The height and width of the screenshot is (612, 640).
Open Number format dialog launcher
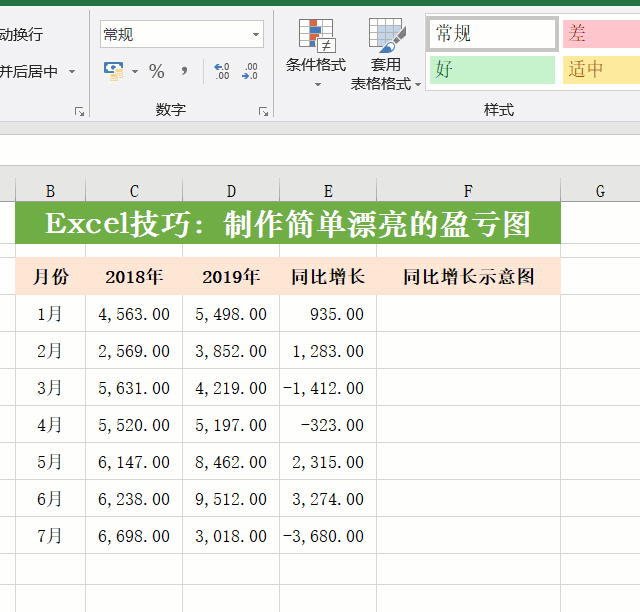coord(263,111)
